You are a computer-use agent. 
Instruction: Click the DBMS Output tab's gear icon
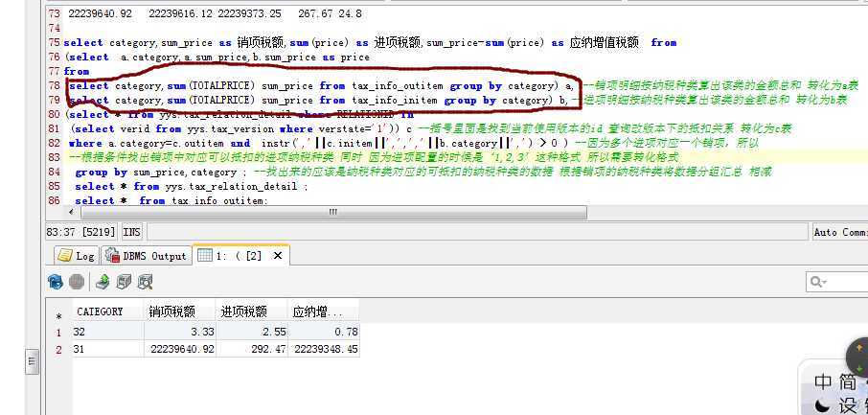point(112,256)
